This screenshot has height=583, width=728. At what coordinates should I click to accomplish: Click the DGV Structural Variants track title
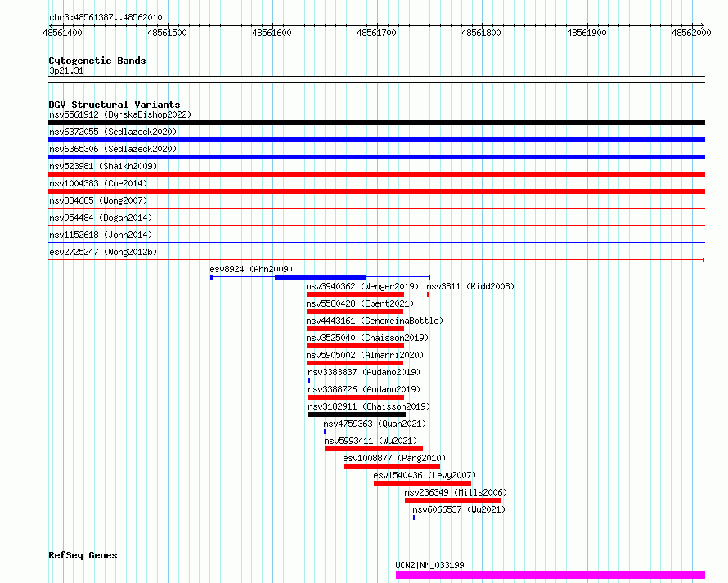click(x=114, y=105)
